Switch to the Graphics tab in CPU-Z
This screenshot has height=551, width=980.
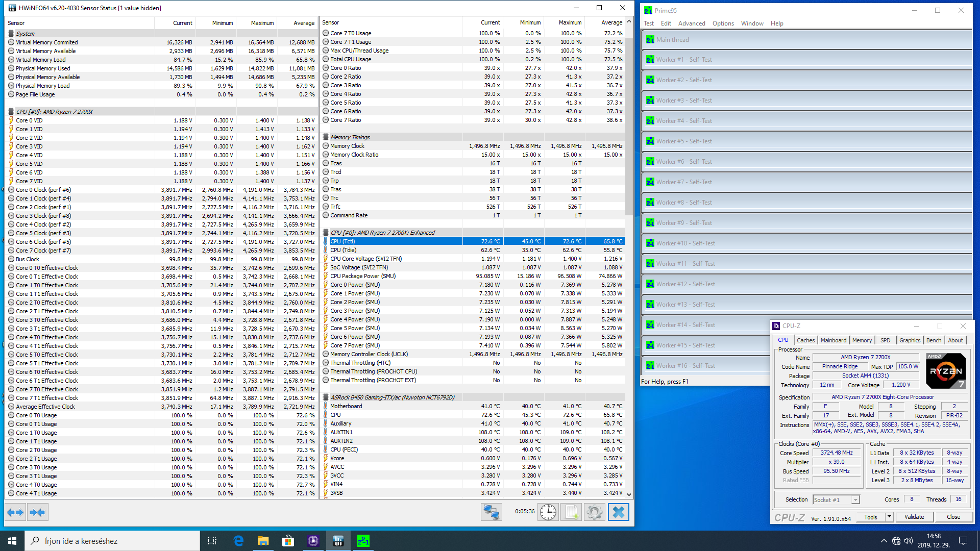pos(910,340)
